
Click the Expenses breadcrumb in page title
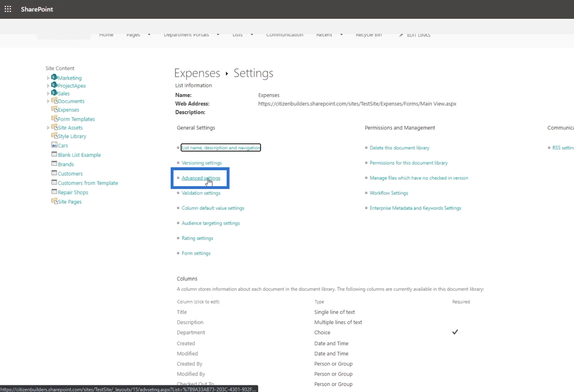pos(197,73)
